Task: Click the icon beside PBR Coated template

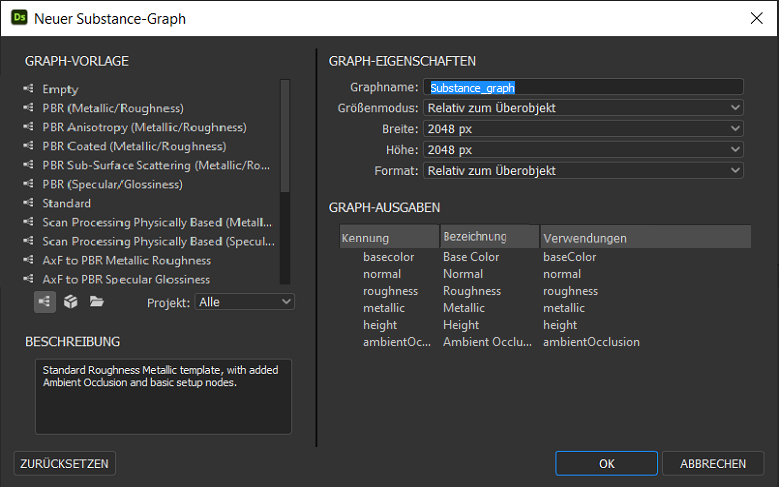Action: pyautogui.click(x=28, y=146)
